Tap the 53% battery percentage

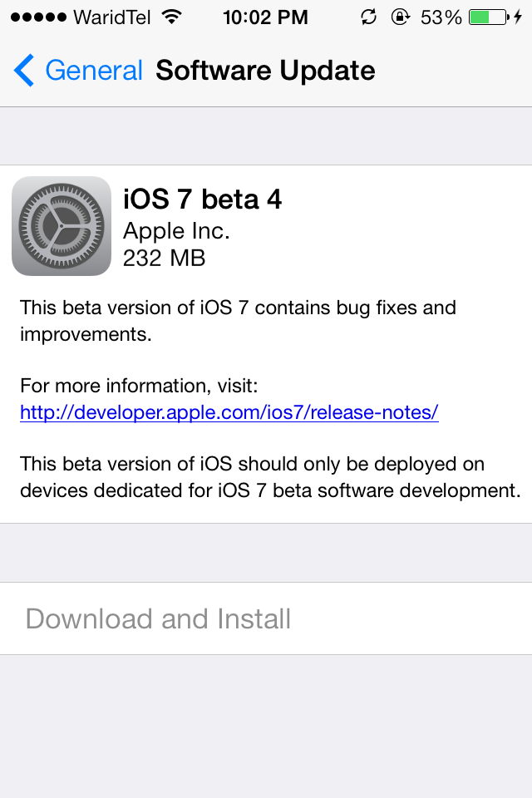click(x=441, y=17)
